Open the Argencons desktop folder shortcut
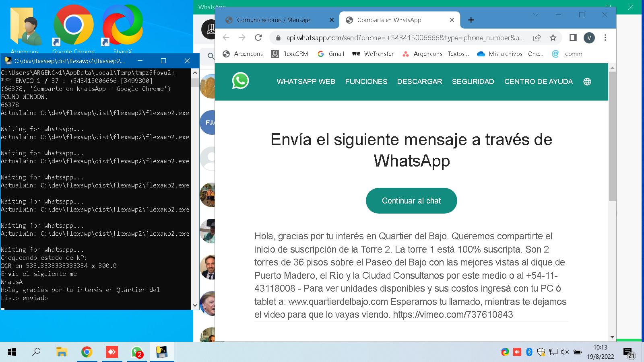Screen dimensions: 644x362 click(25, 31)
